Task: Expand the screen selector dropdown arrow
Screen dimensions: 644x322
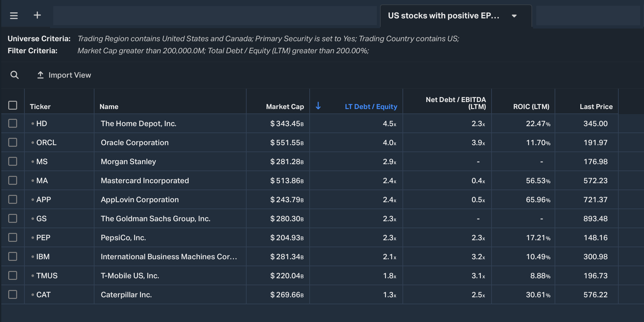Action: click(x=514, y=16)
